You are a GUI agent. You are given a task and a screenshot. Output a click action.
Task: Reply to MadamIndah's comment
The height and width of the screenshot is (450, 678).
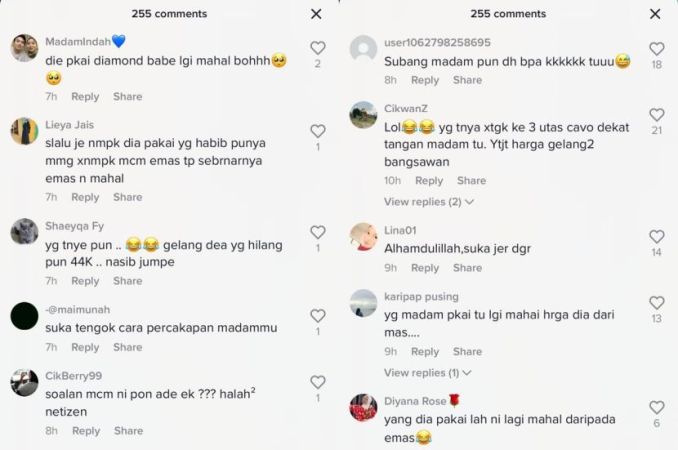[85, 97]
